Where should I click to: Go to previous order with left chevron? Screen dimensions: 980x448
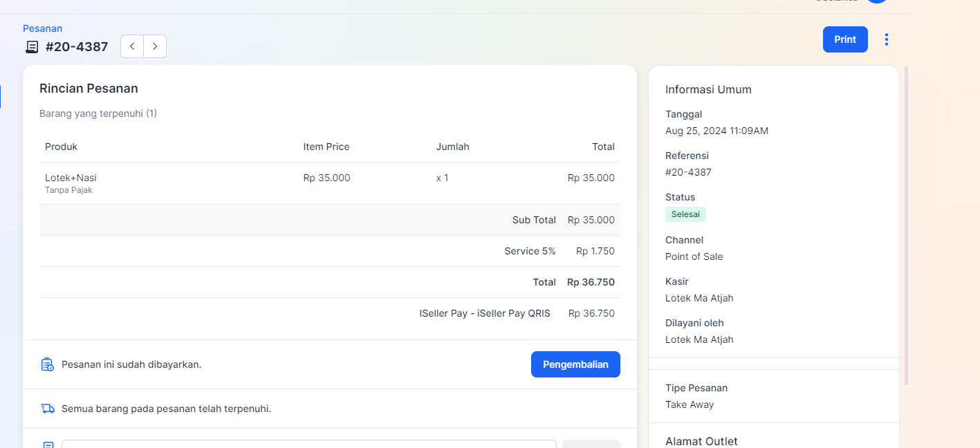point(132,46)
